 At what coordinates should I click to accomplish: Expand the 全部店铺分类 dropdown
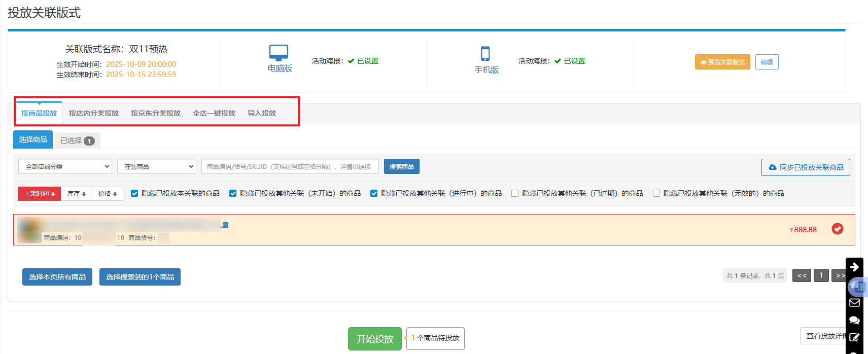click(65, 166)
